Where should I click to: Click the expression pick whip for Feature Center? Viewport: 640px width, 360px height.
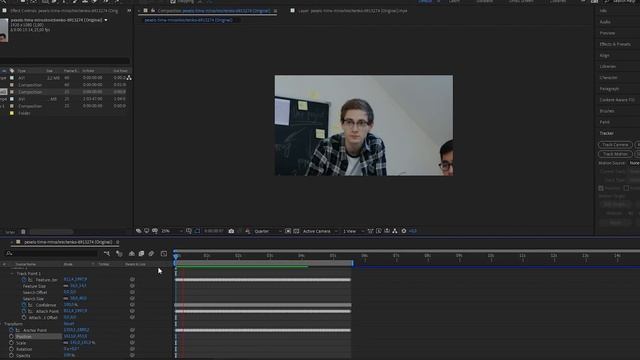132,280
